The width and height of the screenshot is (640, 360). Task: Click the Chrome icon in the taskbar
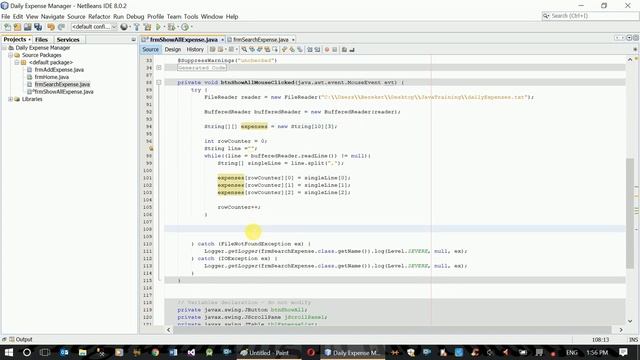(155, 353)
